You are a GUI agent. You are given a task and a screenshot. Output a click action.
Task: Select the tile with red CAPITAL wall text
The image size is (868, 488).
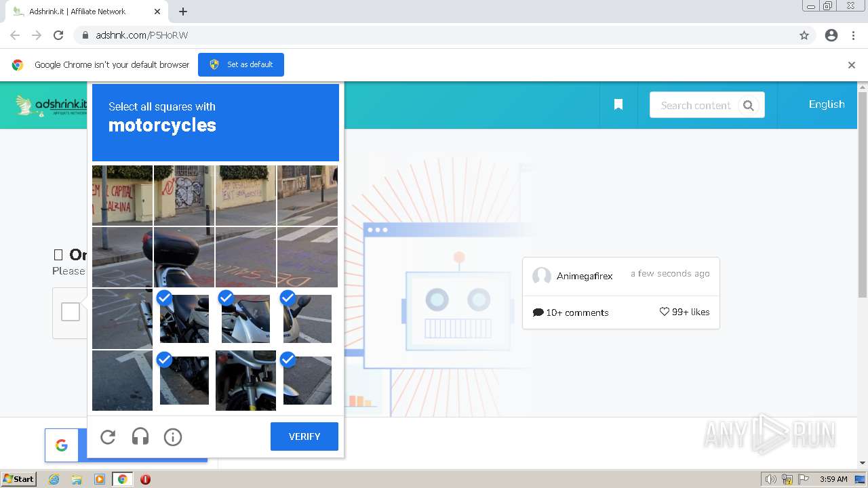coord(122,195)
